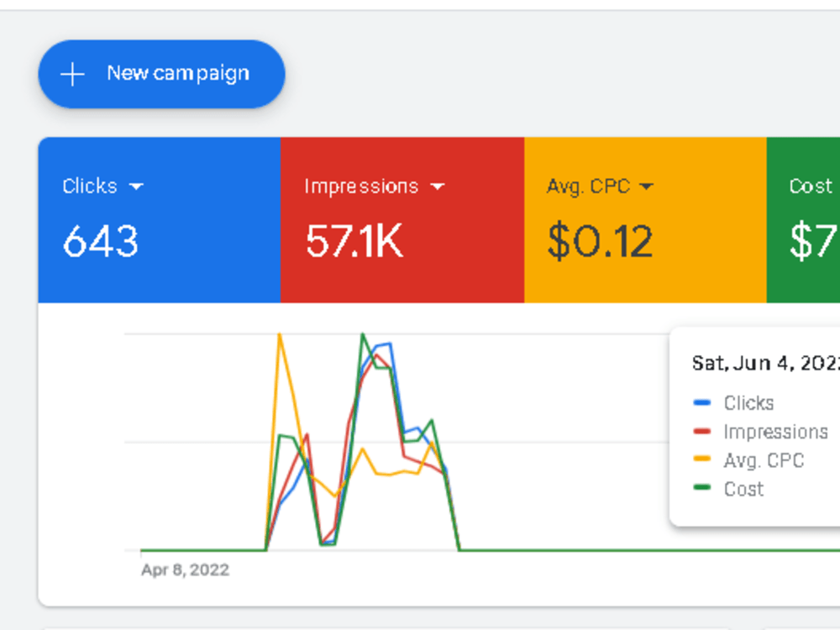The height and width of the screenshot is (630, 840).
Task: Select the blue Clicks scorecard tile
Action: click(x=160, y=220)
